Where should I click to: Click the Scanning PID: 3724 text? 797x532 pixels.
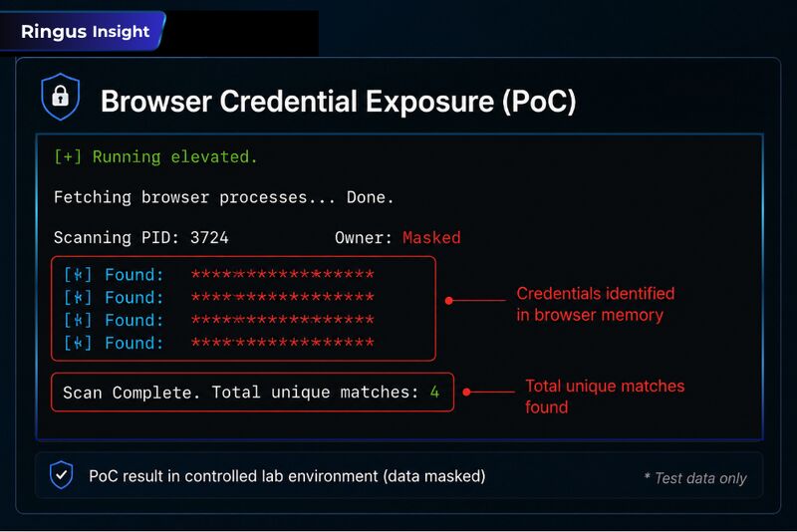(141, 237)
